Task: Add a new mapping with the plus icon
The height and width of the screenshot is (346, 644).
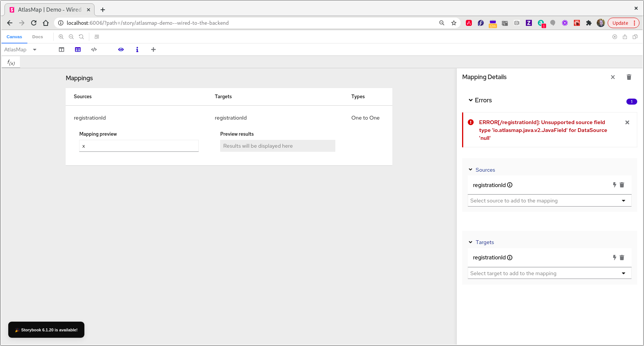Action: [x=153, y=49]
